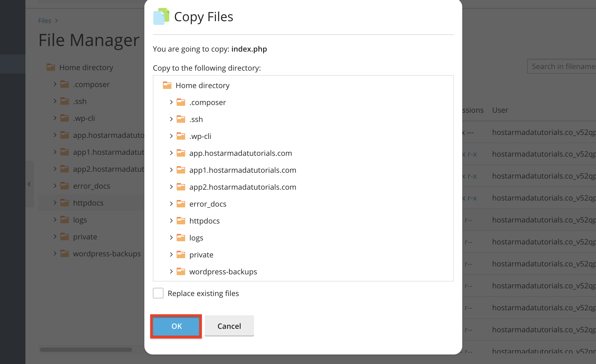596x364 pixels.
Task: Expand app1.hostarmadatutorials.com in dialog tree
Action: (x=171, y=170)
